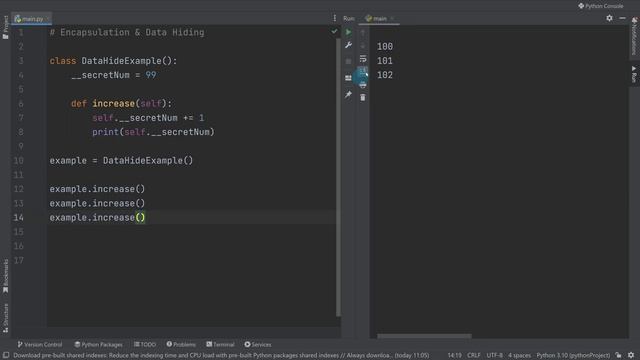Click the green Rerun 'main' play icon
The width and height of the screenshot is (640, 360).
click(348, 32)
